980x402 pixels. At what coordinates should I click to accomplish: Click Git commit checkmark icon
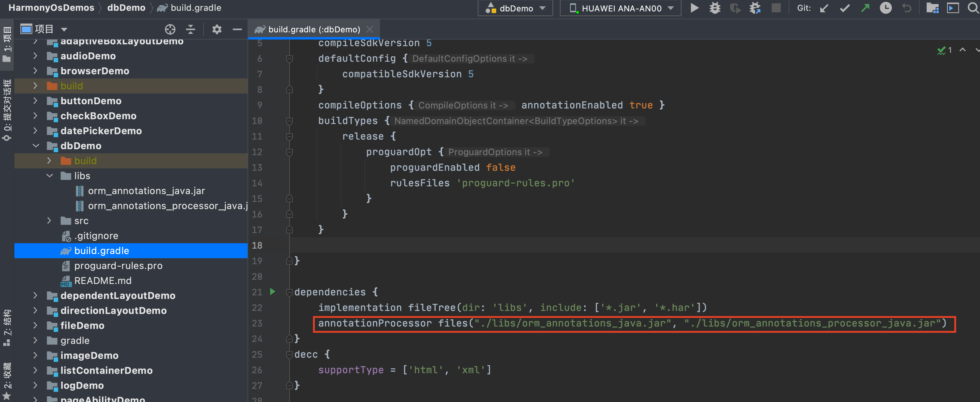(x=845, y=8)
